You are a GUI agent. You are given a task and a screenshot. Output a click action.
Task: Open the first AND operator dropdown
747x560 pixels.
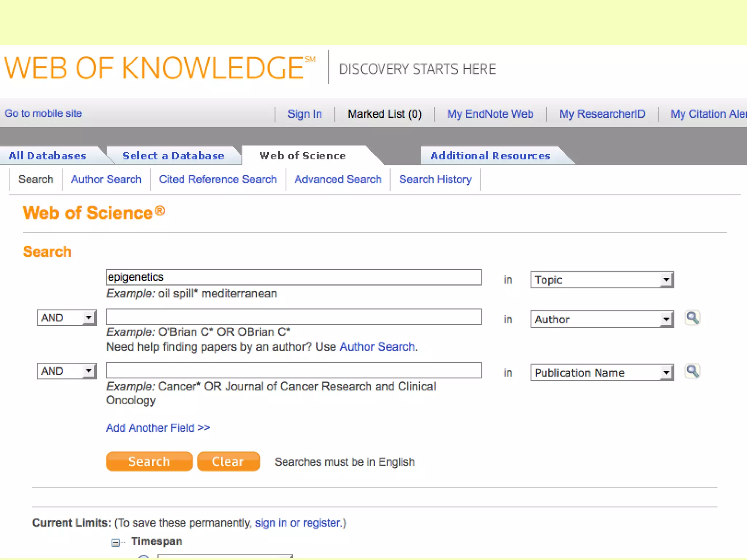66,318
